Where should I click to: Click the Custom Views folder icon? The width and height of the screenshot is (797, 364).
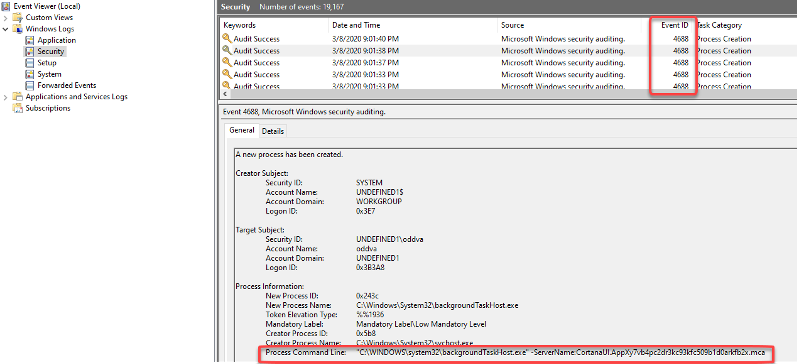tap(18, 17)
